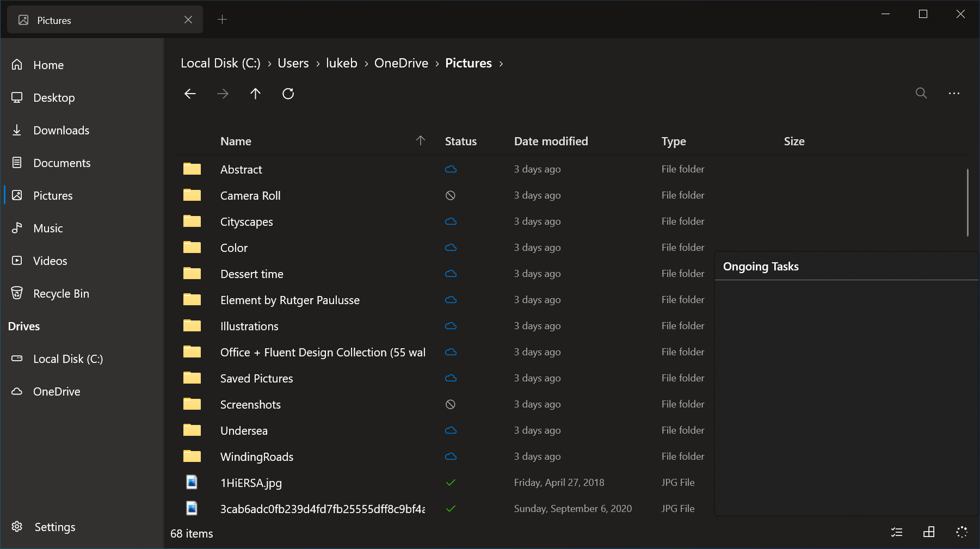Select Documents in the sidebar
980x549 pixels.
pos(82,163)
